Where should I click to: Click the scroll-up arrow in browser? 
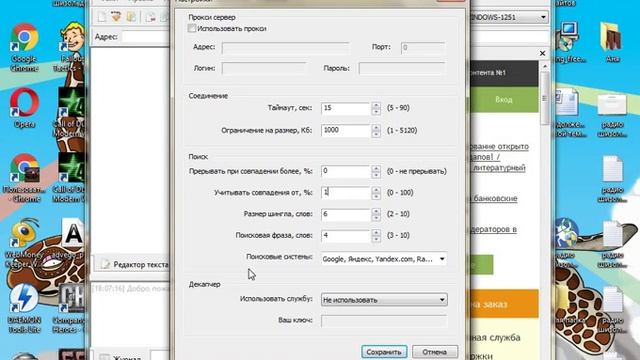tap(544, 66)
